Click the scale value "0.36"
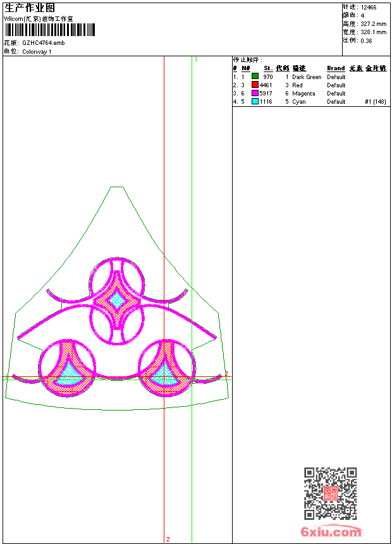This screenshot has width=392, height=544. (366, 40)
